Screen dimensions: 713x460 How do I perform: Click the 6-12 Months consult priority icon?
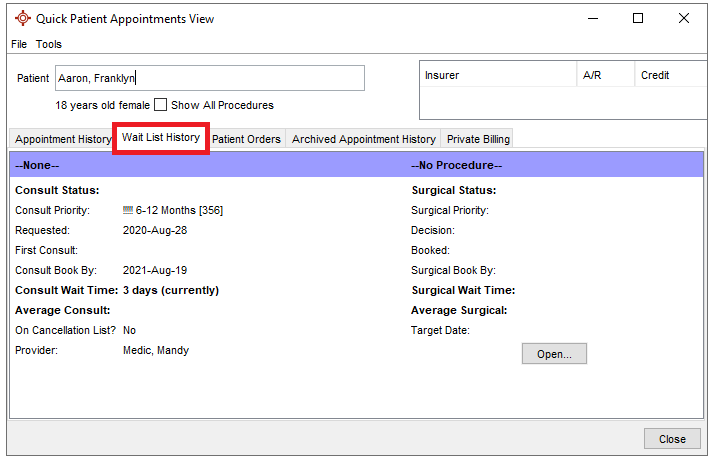128,210
